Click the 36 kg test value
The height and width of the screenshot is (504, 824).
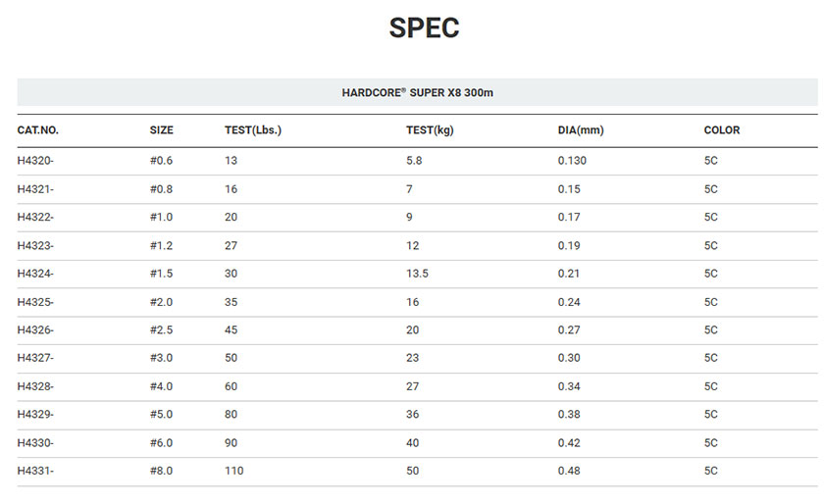[x=413, y=415]
